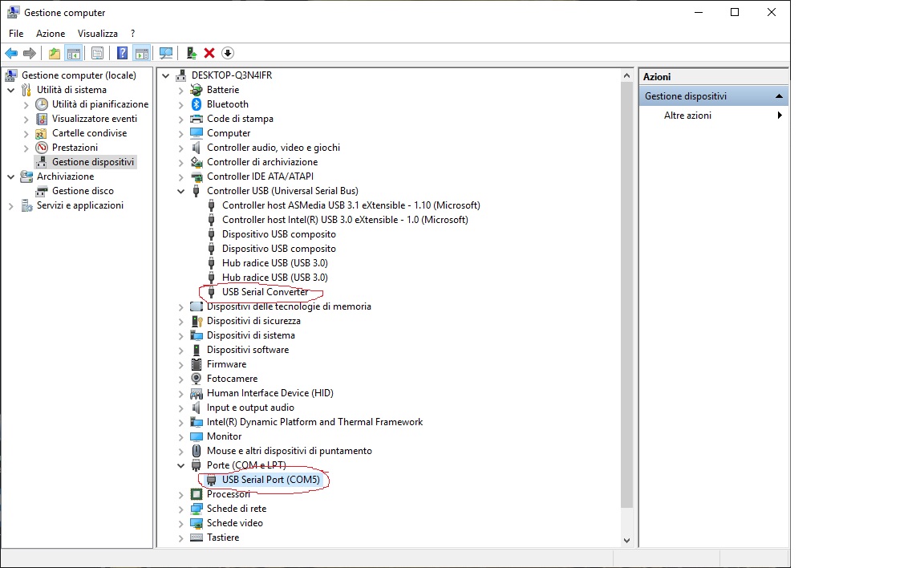
Task: Click the scan for hardware changes icon
Action: click(166, 53)
